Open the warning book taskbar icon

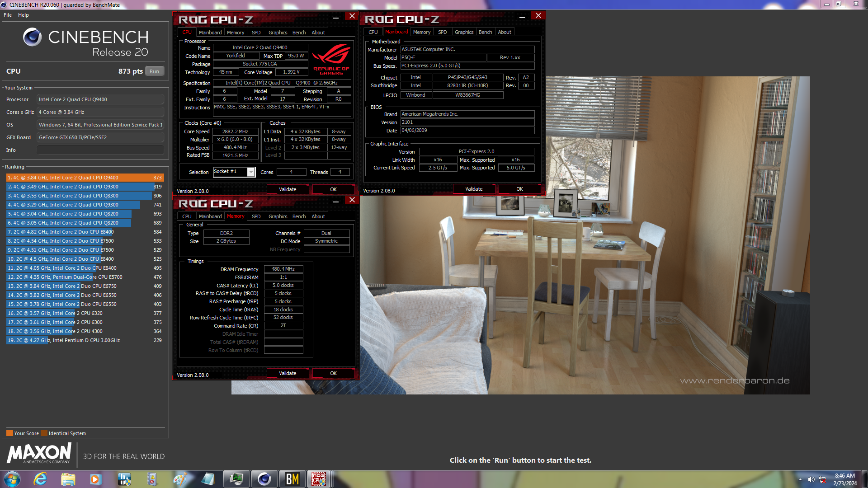click(152, 479)
